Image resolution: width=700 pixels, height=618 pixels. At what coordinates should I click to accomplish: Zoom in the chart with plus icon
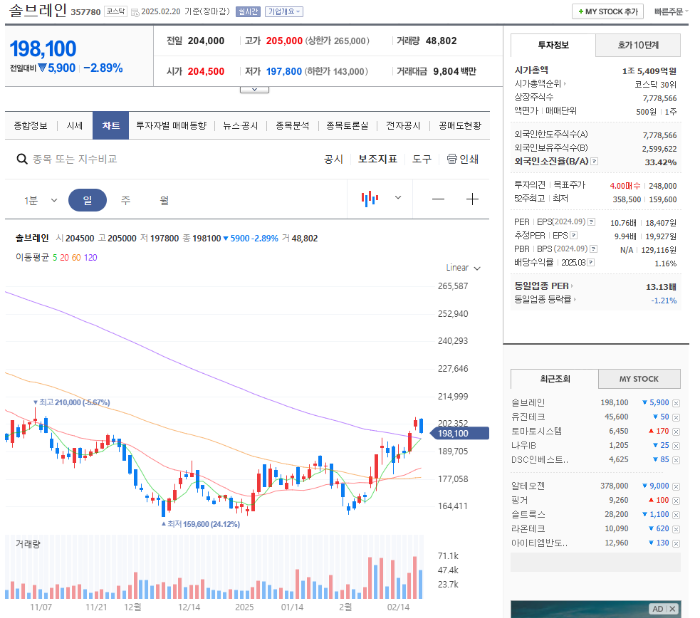coord(472,199)
